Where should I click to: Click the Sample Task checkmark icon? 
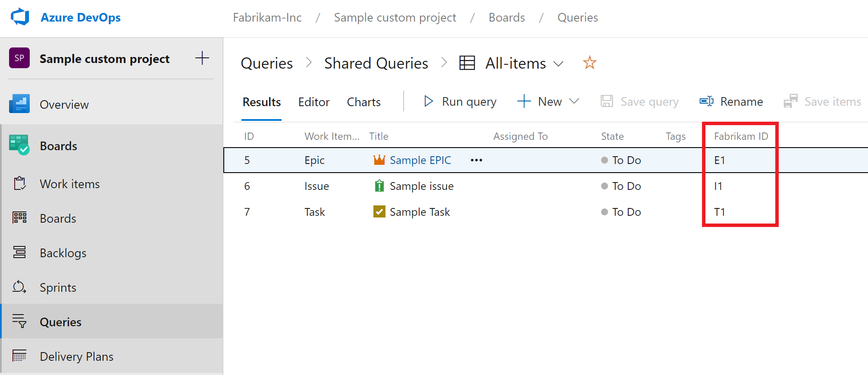tap(379, 212)
